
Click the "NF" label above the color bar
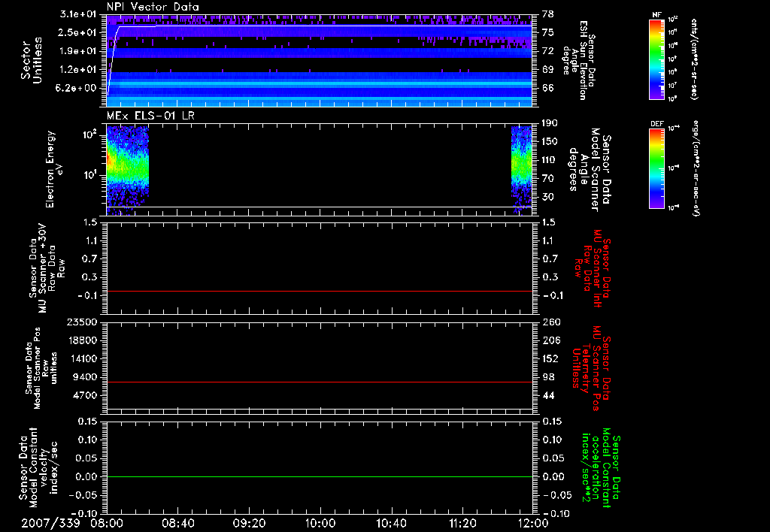coord(656,15)
